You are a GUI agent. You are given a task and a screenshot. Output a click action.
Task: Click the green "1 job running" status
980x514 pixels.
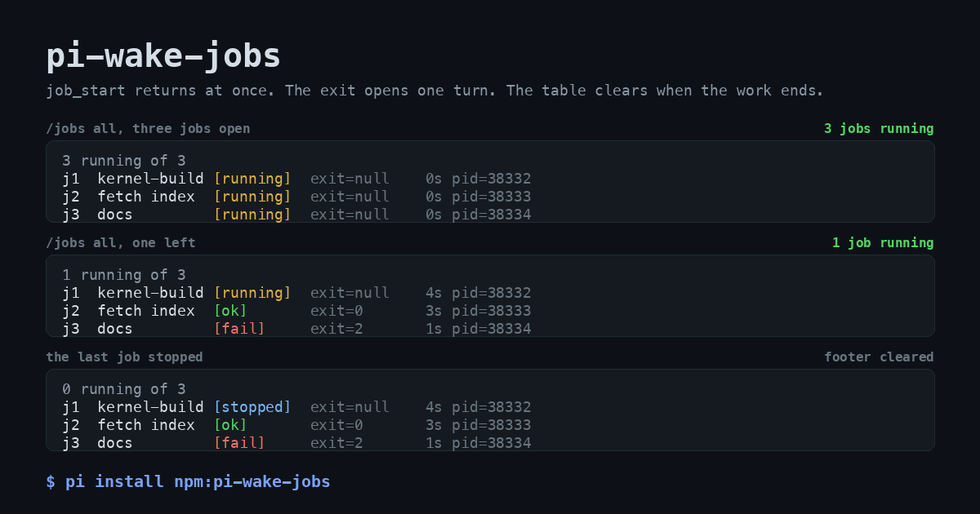coord(883,243)
